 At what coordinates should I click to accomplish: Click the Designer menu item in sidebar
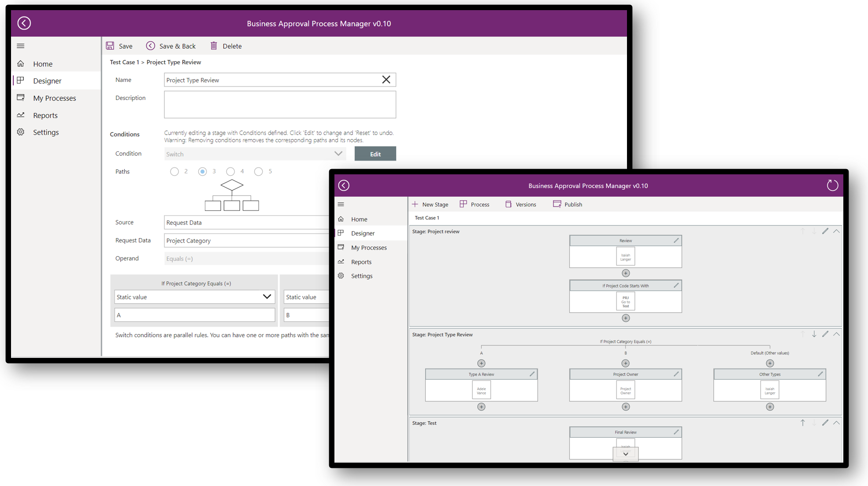click(48, 81)
